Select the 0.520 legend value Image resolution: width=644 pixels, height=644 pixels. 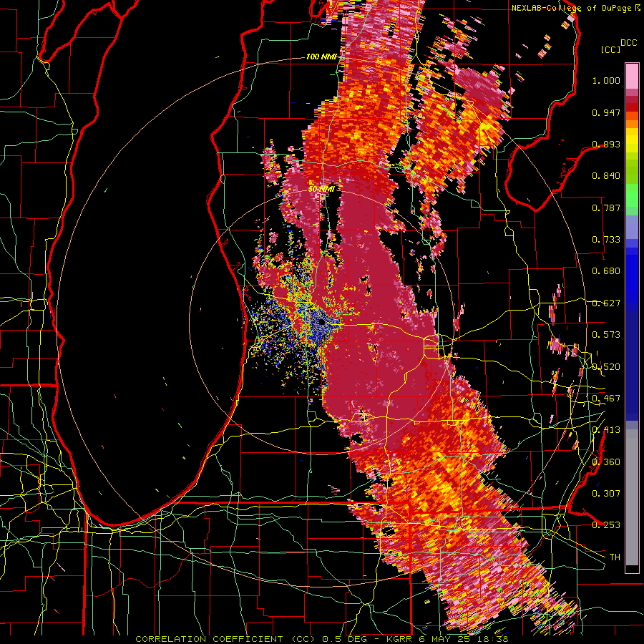606,366
